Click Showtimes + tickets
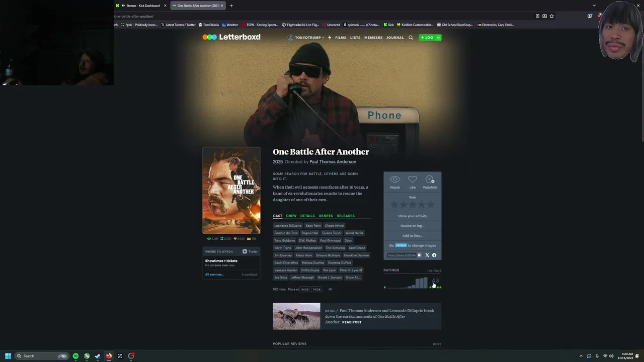The image size is (644, 362). pos(221,261)
